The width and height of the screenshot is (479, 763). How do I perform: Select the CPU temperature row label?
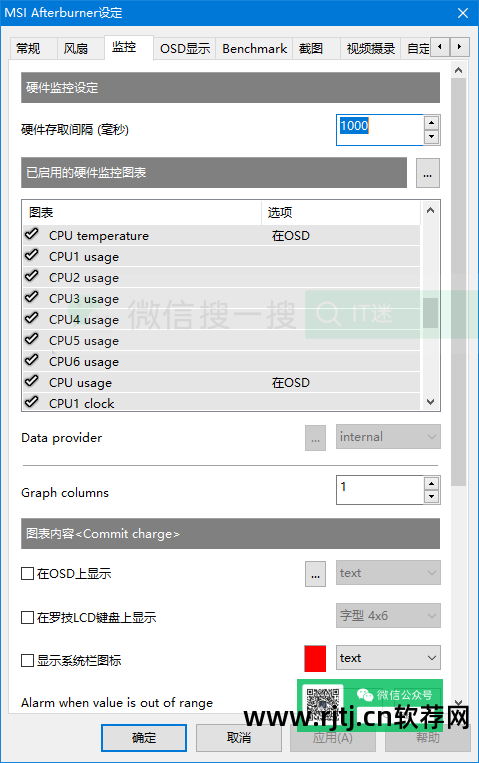click(99, 236)
